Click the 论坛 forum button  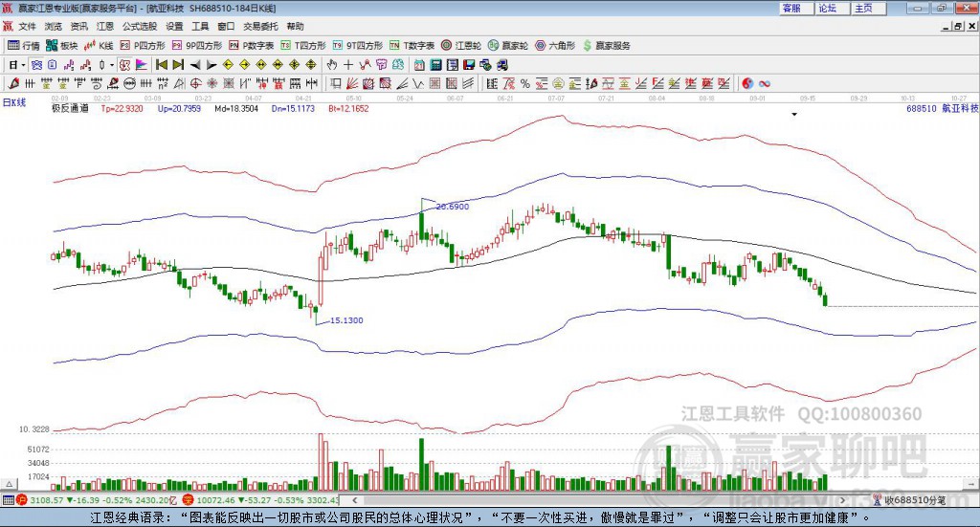[833, 8]
